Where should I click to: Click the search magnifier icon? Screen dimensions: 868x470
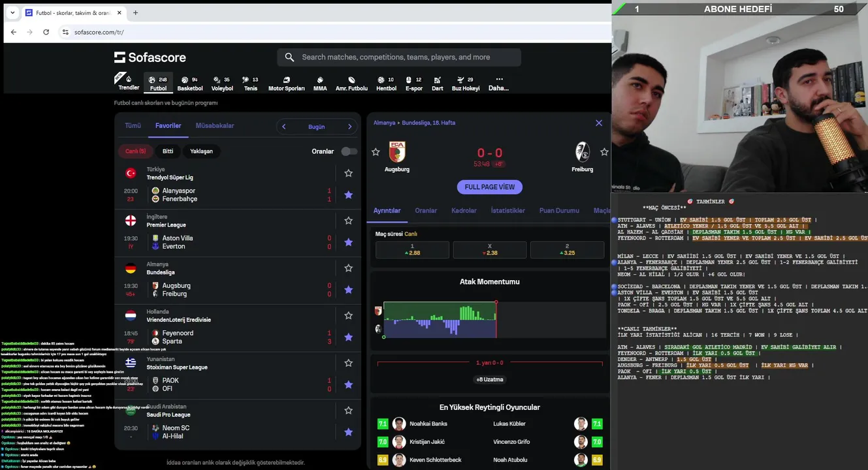click(290, 57)
